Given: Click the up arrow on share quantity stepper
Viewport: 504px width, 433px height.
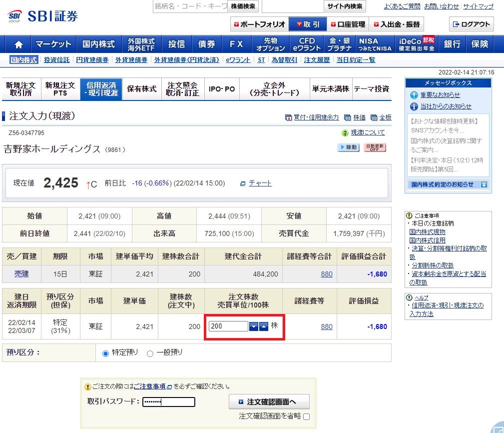Looking at the screenshot, I should pyautogui.click(x=263, y=326).
